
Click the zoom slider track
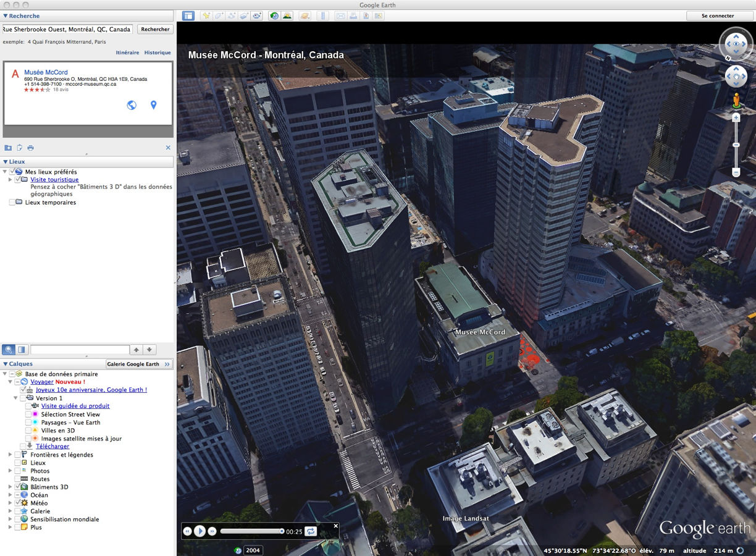(736, 145)
